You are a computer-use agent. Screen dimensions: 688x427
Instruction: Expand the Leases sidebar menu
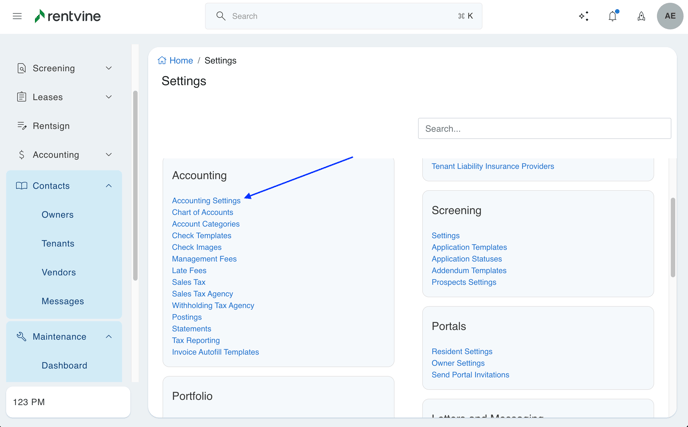pos(109,97)
